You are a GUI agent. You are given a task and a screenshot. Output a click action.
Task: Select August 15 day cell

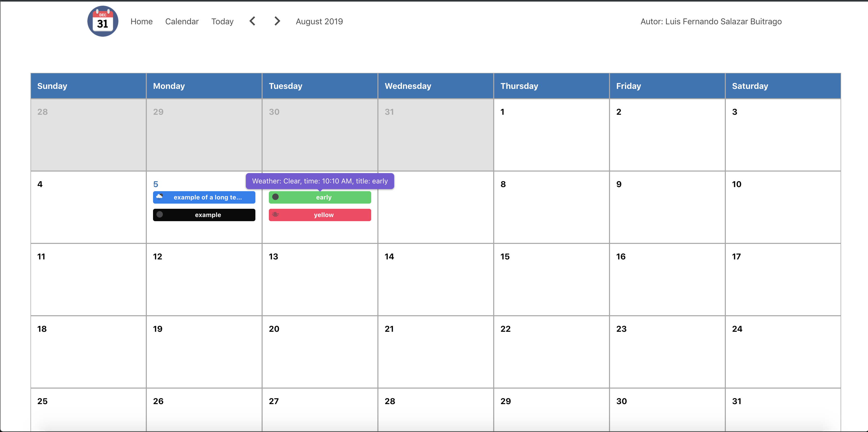551,280
